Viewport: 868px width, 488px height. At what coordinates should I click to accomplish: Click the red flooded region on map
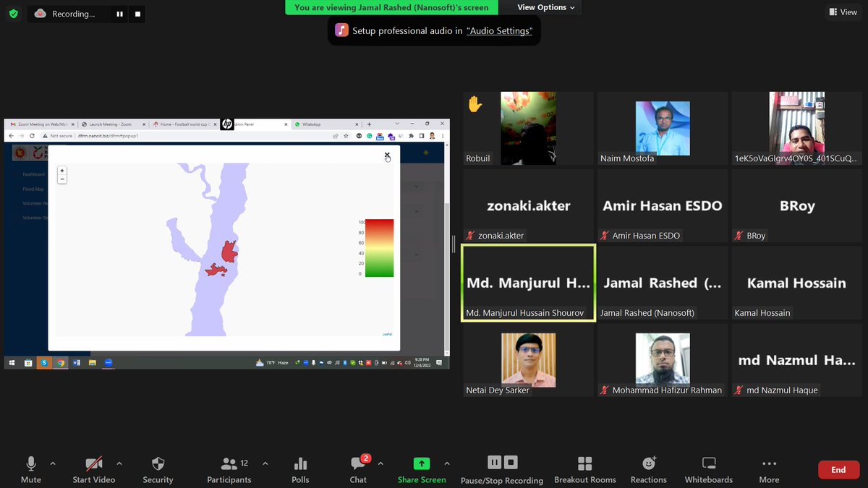(229, 252)
